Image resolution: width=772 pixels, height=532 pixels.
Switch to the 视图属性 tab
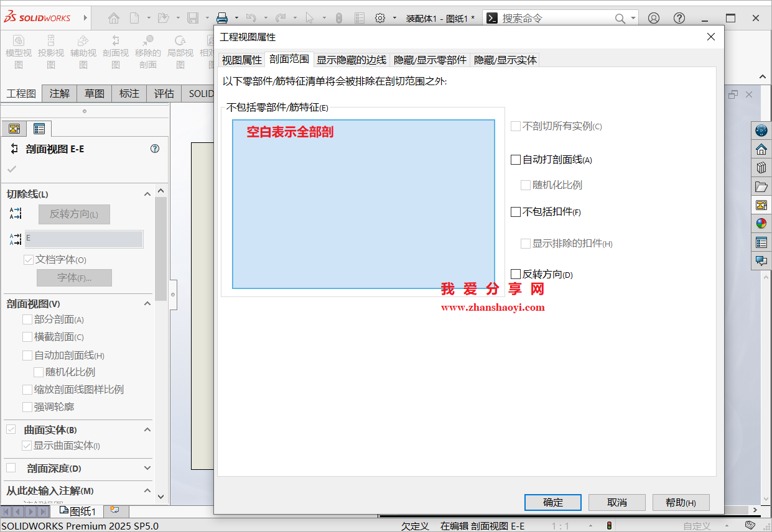tap(242, 60)
